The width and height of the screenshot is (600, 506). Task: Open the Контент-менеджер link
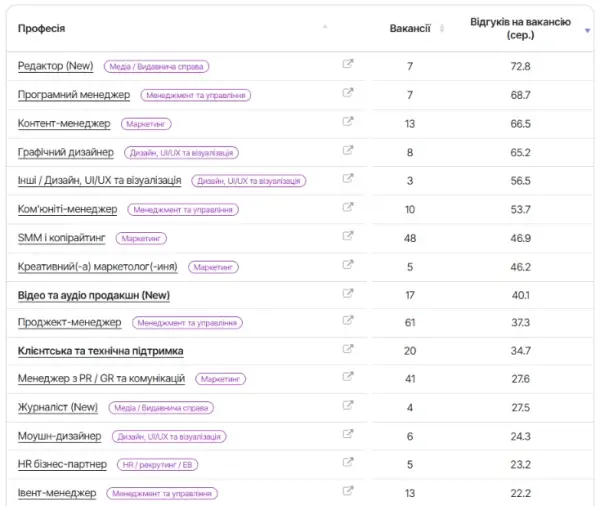click(x=64, y=123)
